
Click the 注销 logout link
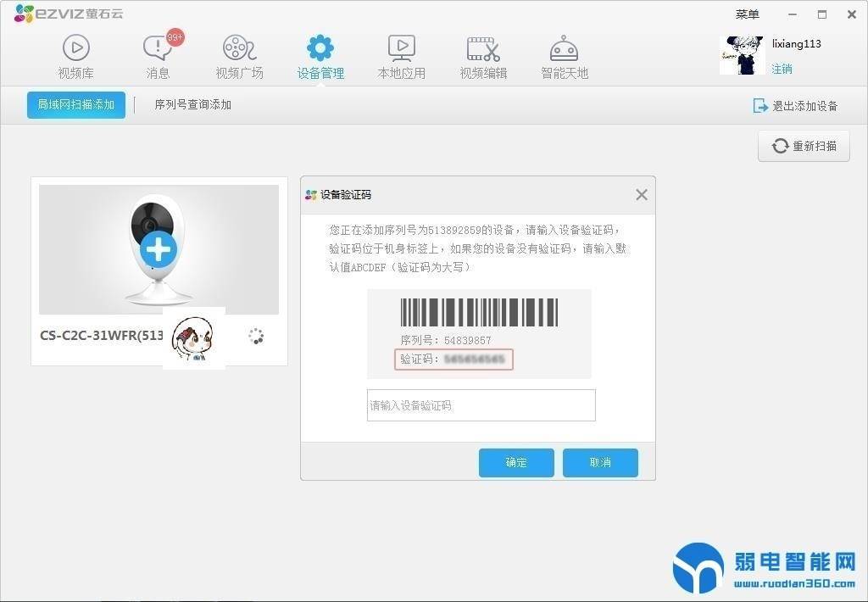[x=782, y=69]
